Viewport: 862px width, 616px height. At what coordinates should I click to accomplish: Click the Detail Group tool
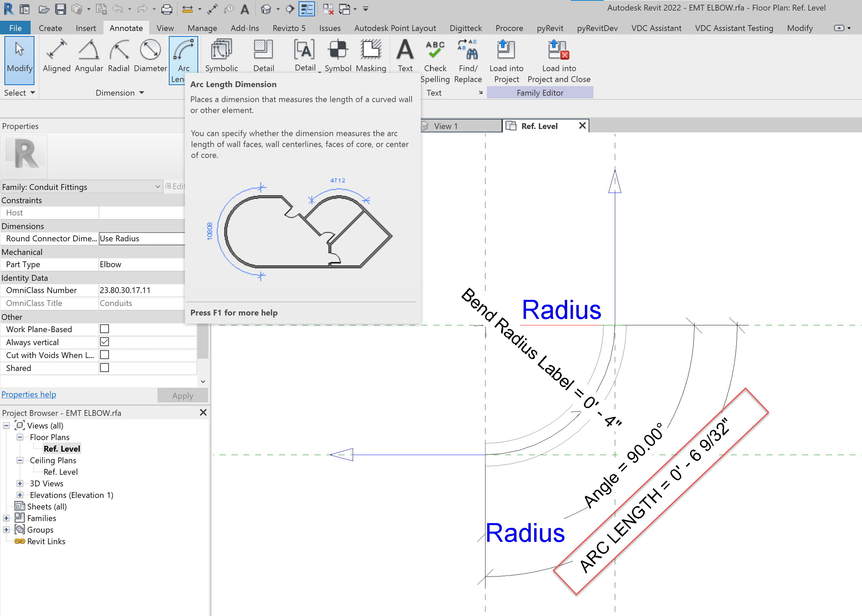point(305,56)
